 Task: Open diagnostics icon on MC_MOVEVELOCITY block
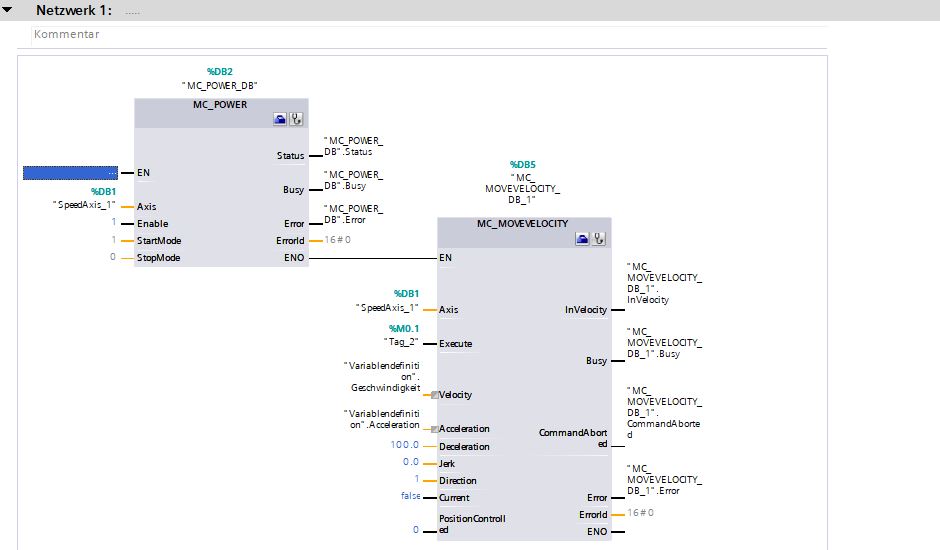pos(599,239)
